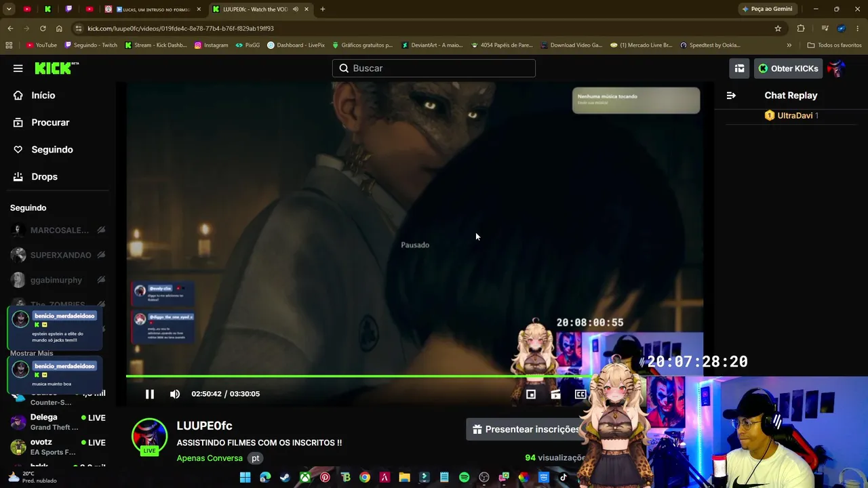Click the Kick logo
868x488 pixels.
point(56,68)
